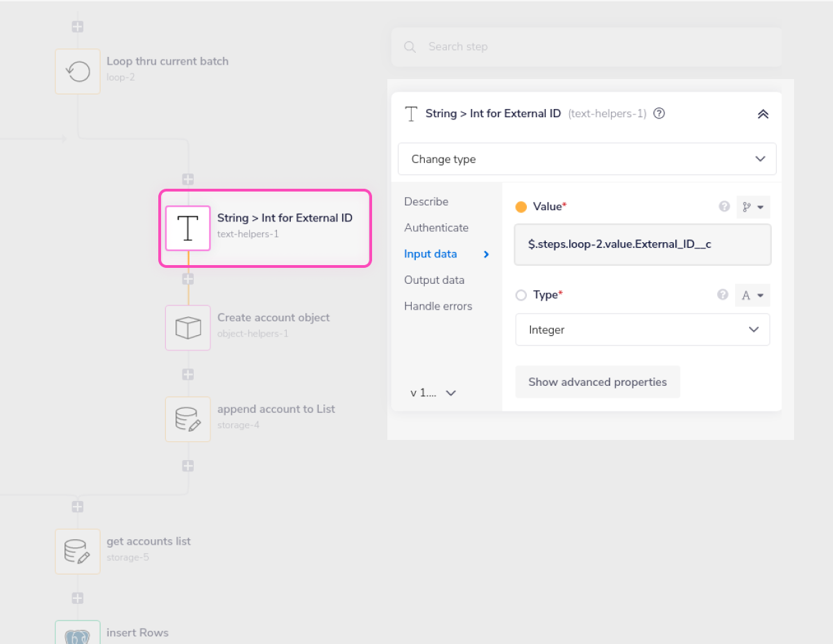Open the Integer type dropdown
This screenshot has width=833, height=644.
(642, 330)
